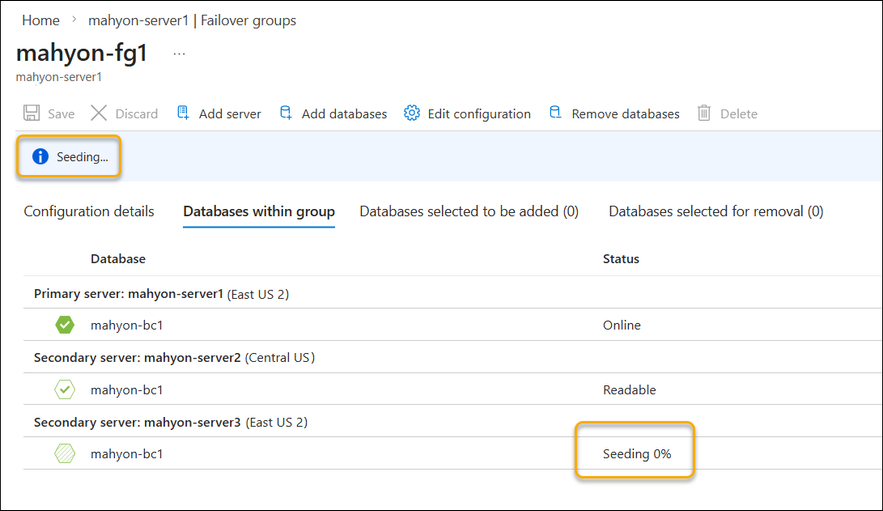Click the Seeding 0% status
Image resolution: width=883 pixels, height=511 pixels.
pyautogui.click(x=637, y=454)
